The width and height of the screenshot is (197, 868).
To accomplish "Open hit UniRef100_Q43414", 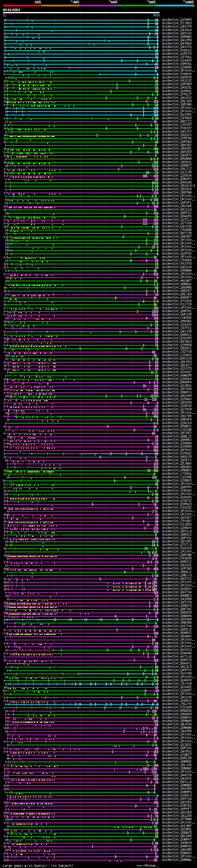I will pyautogui.click(x=177, y=30).
